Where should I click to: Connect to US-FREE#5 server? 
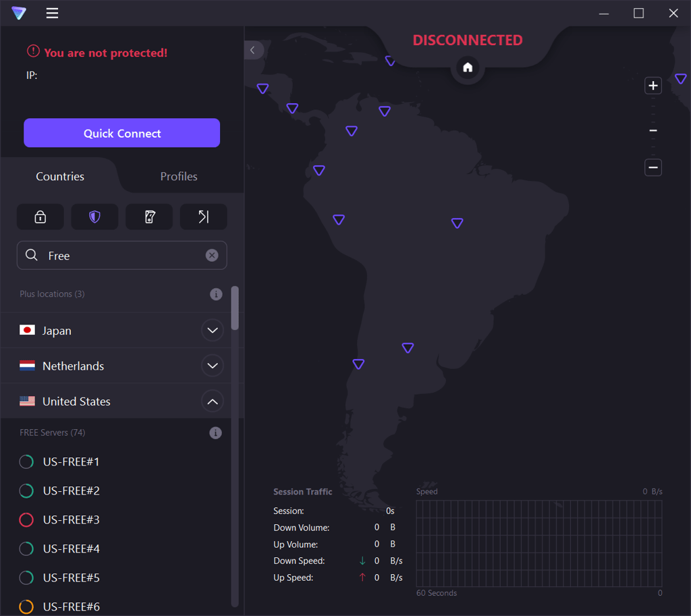[x=71, y=578]
